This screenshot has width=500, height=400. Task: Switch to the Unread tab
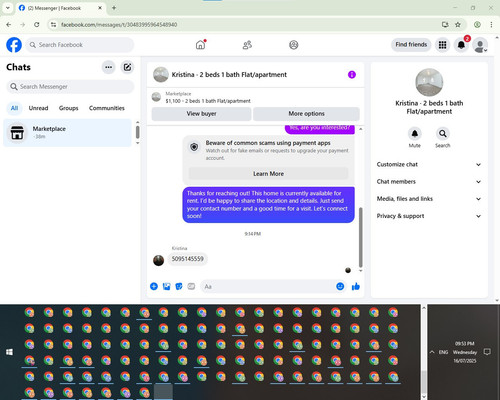tap(38, 108)
